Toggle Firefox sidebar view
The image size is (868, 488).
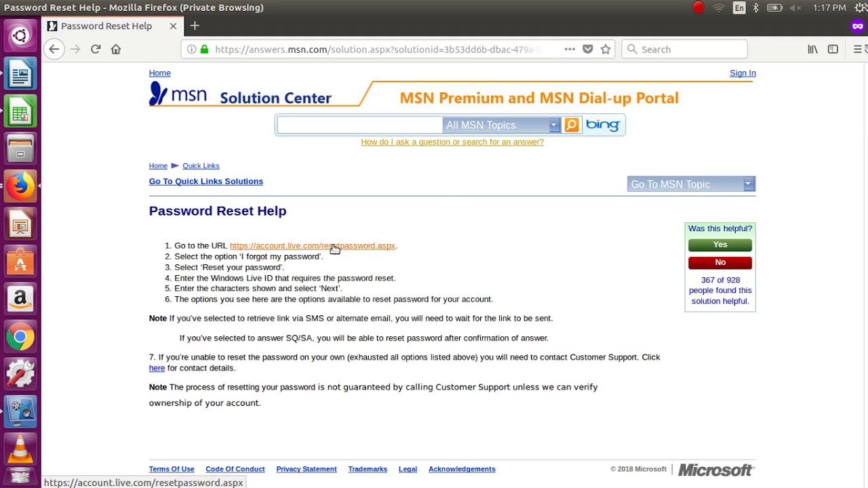(833, 49)
